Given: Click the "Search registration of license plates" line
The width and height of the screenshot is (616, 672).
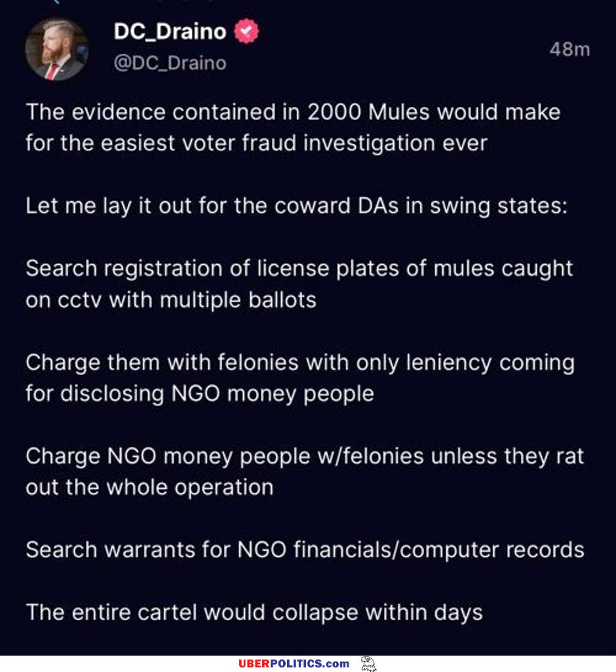Looking at the screenshot, I should tap(299, 269).
